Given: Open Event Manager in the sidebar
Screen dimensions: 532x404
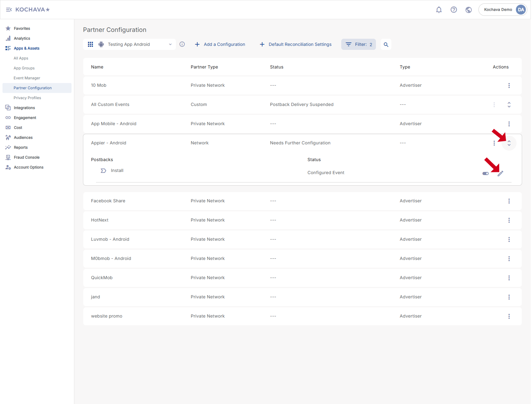Looking at the screenshot, I should coord(27,78).
